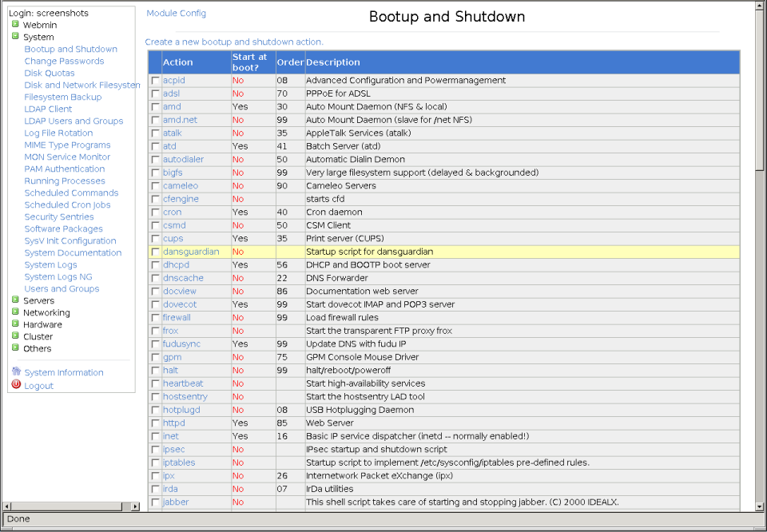Viewport: 767px width, 532px height.
Task: Click the Module Config link
Action: coord(176,14)
